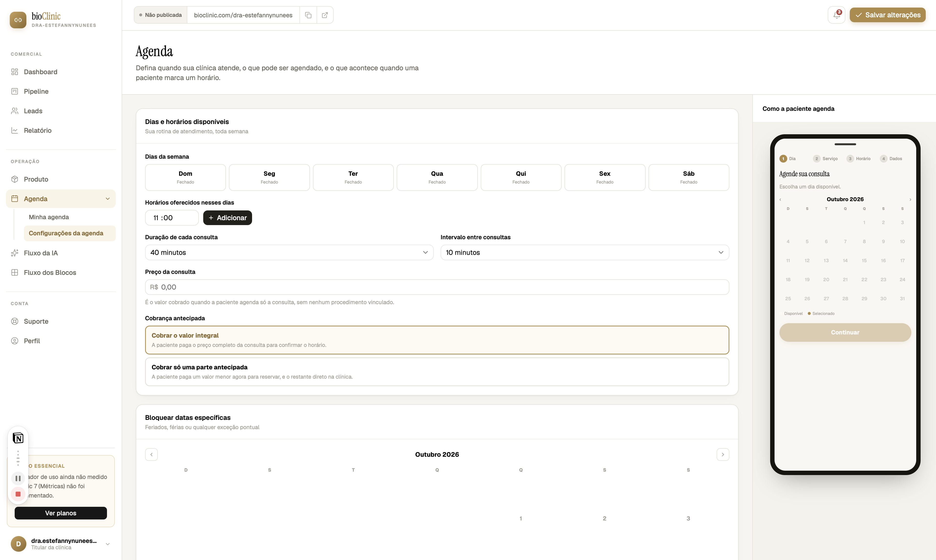This screenshot has height=560, width=936.
Task: Select Cobrar só uma parte antecipada option
Action: (x=437, y=372)
